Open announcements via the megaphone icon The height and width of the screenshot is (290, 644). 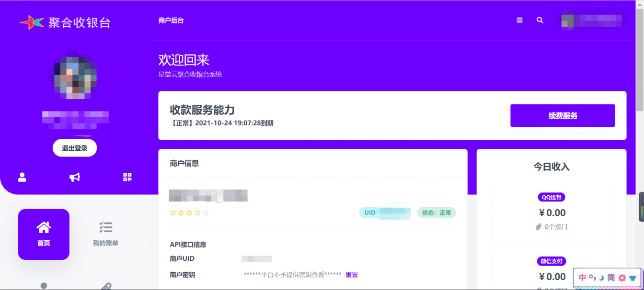tap(74, 178)
